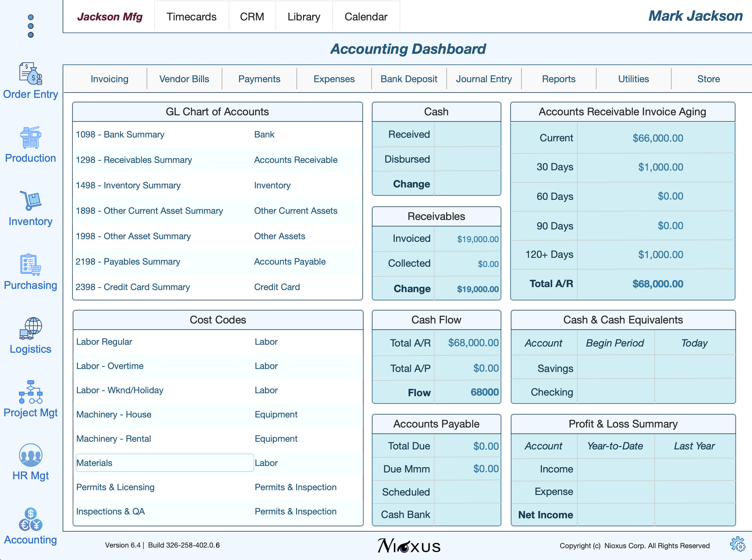The width and height of the screenshot is (752, 560).
Task: Select 2198 - Payables Summary account
Action: point(128,261)
